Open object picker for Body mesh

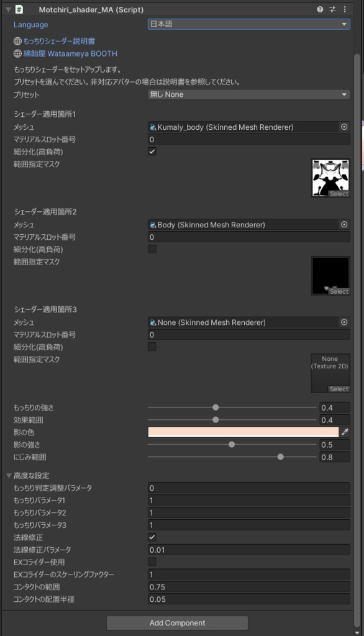[344, 225]
